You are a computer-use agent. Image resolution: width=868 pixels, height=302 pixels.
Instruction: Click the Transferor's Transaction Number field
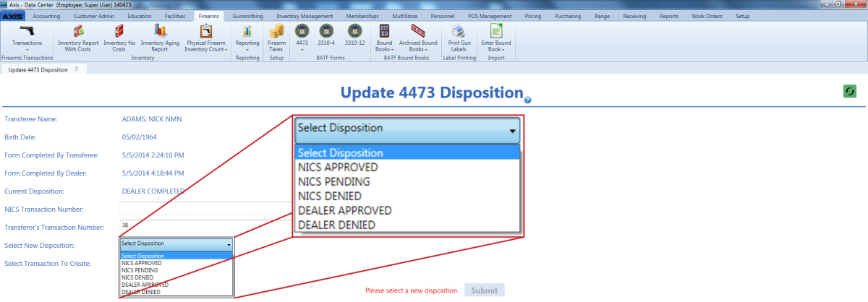[x=206, y=225]
